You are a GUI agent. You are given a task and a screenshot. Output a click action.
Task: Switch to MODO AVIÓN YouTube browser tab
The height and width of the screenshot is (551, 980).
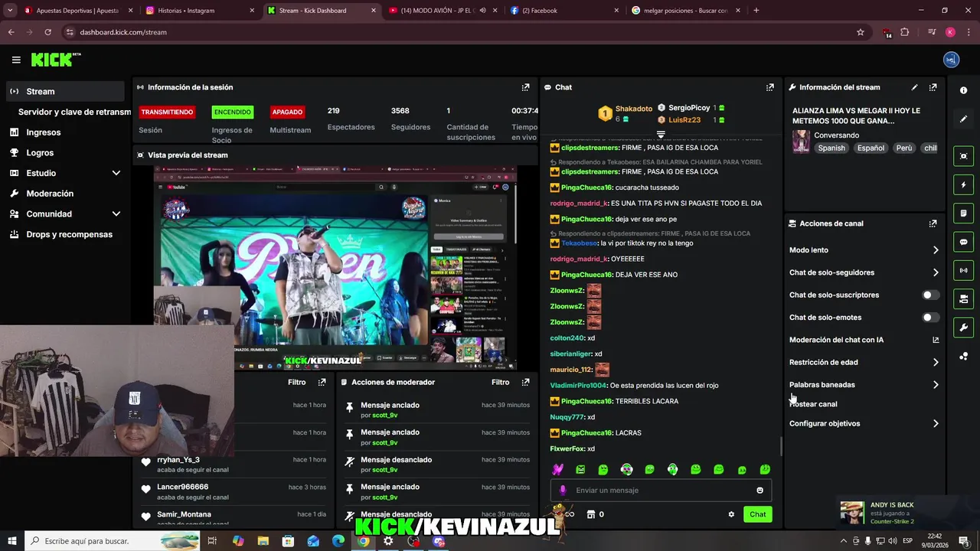point(443,11)
